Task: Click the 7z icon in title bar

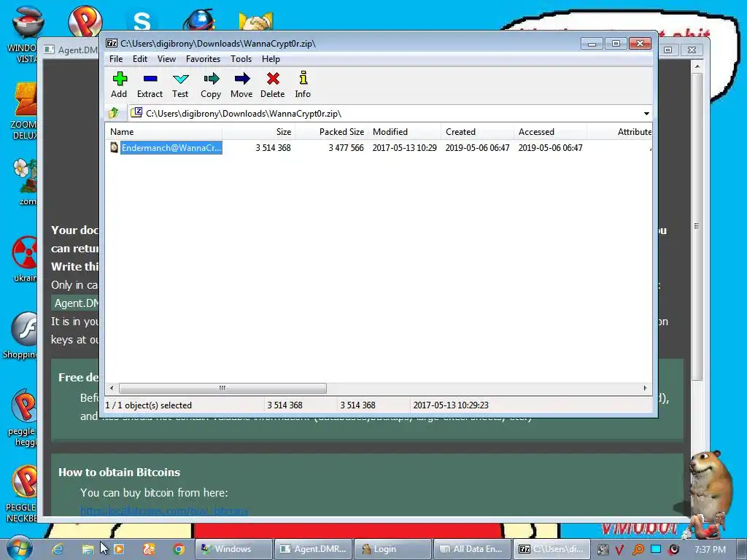Action: pyautogui.click(x=112, y=43)
